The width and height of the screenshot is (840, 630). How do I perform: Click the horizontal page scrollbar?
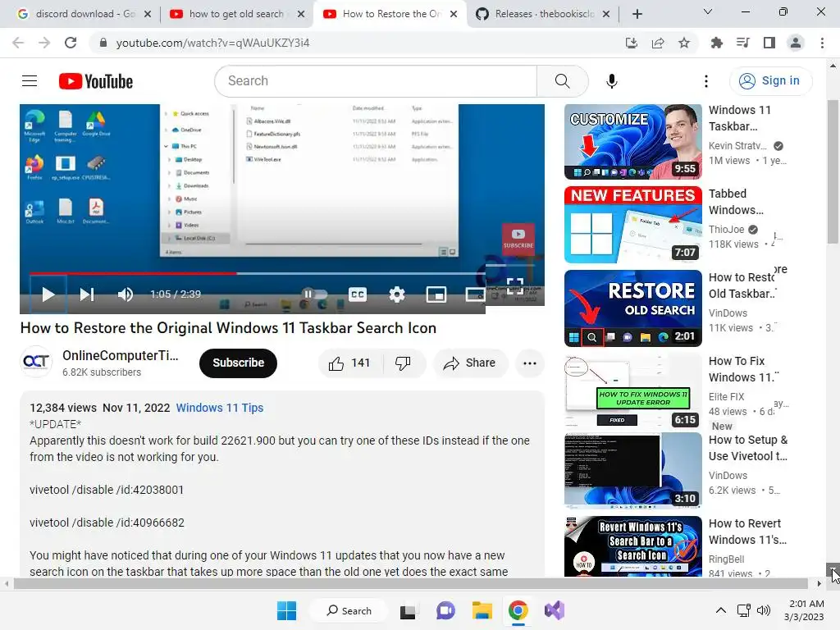[x=410, y=583]
